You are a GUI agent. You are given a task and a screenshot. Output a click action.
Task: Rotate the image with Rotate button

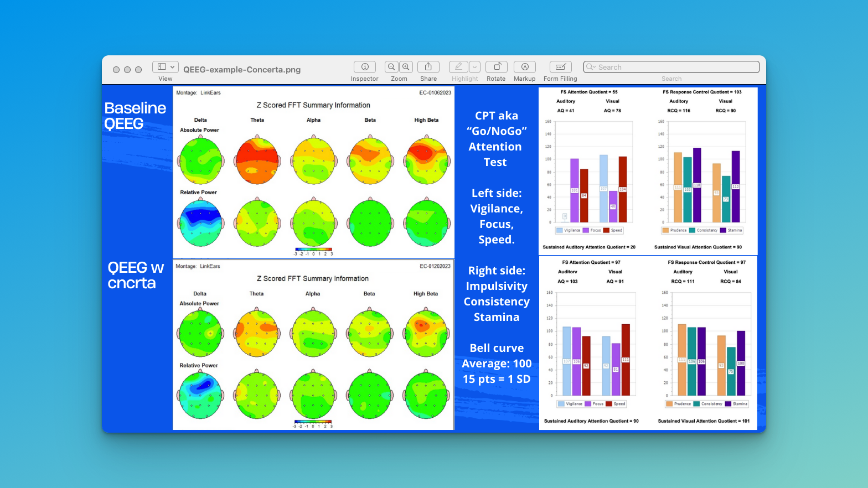click(496, 67)
